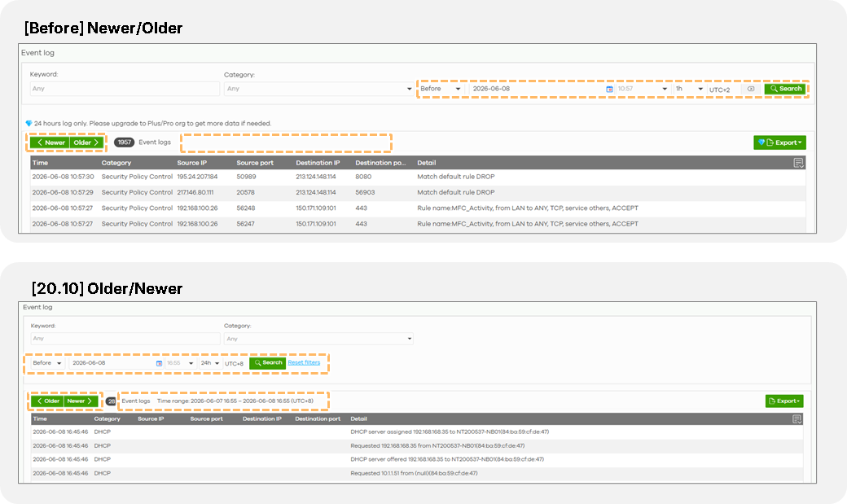Focus the Keyword field in the upper event log
This screenshot has width=847, height=504.
tap(125, 89)
